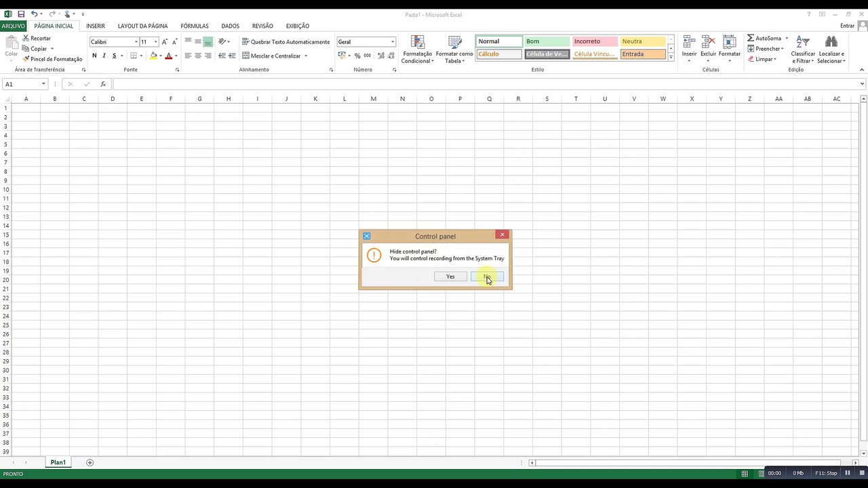Align text left in cell
Image resolution: width=868 pixels, height=488 pixels.
coord(188,56)
